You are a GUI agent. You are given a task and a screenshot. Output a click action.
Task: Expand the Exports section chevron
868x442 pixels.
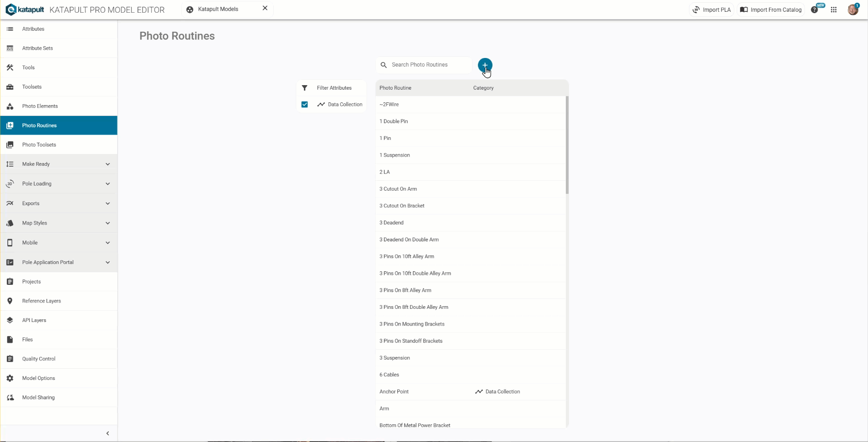[108, 204]
